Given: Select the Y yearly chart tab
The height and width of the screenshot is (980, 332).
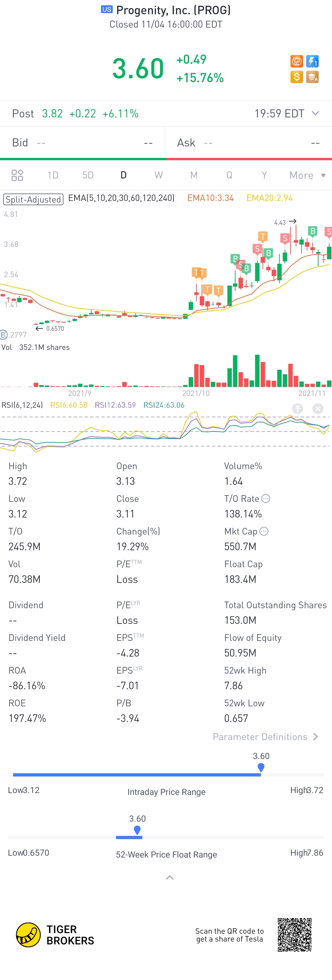Looking at the screenshot, I should click(264, 175).
